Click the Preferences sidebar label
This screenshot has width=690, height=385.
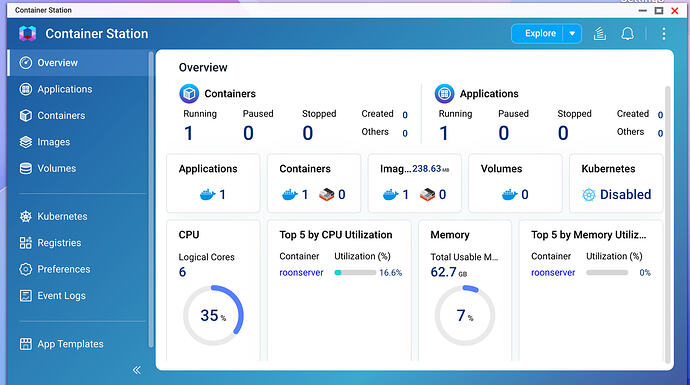coord(64,269)
